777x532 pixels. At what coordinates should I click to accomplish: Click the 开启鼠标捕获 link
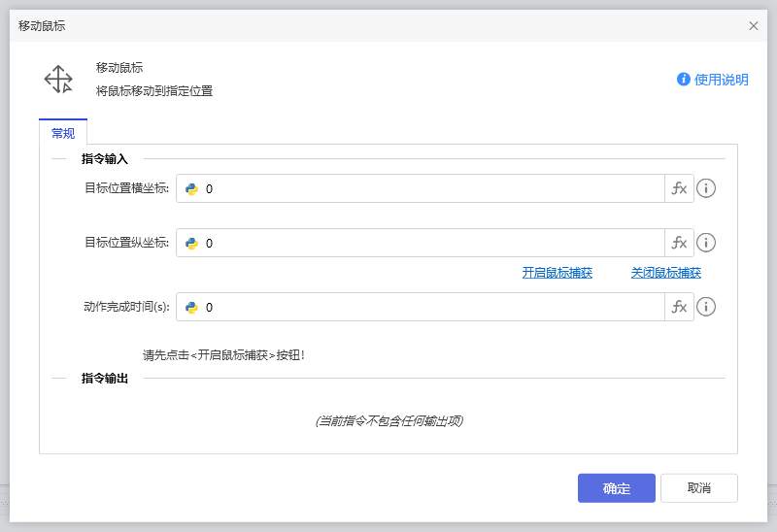(x=557, y=273)
